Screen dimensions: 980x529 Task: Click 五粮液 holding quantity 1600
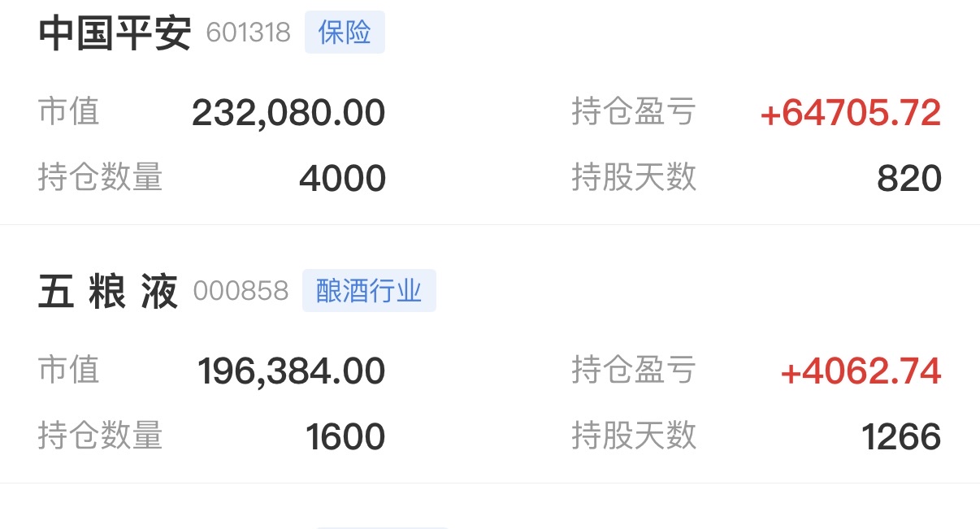click(345, 437)
